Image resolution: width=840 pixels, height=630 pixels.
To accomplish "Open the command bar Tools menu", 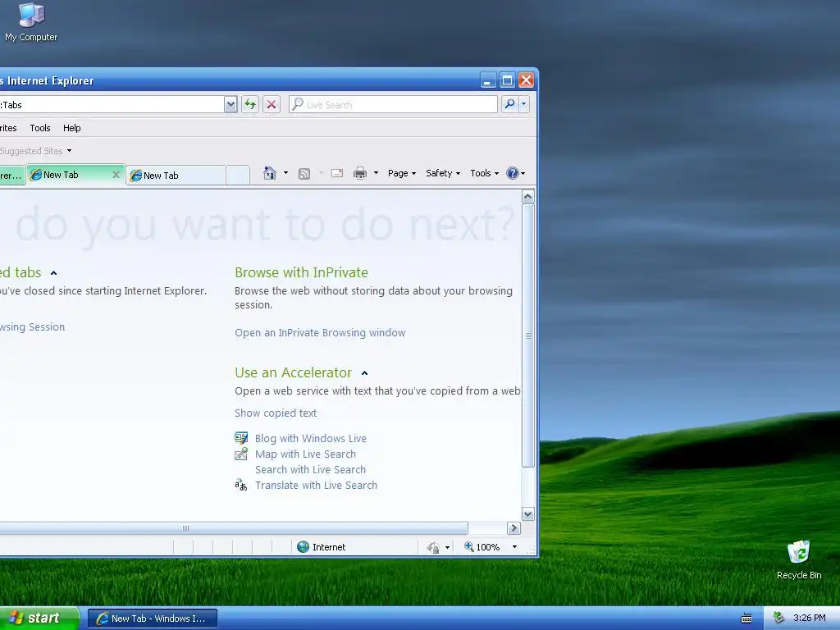I will (484, 173).
